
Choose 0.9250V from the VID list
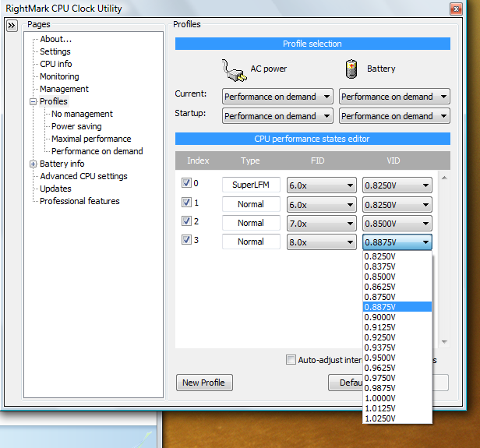tap(397, 337)
